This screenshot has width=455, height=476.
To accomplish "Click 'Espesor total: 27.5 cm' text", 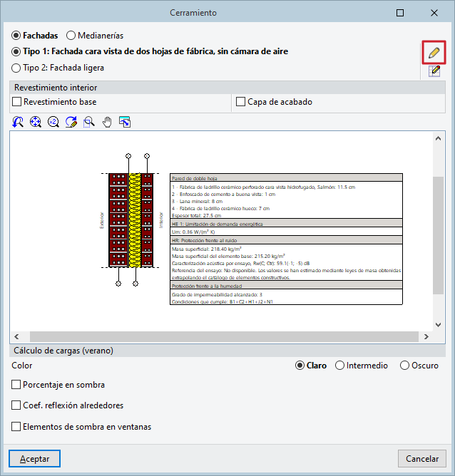I will pos(197,215).
